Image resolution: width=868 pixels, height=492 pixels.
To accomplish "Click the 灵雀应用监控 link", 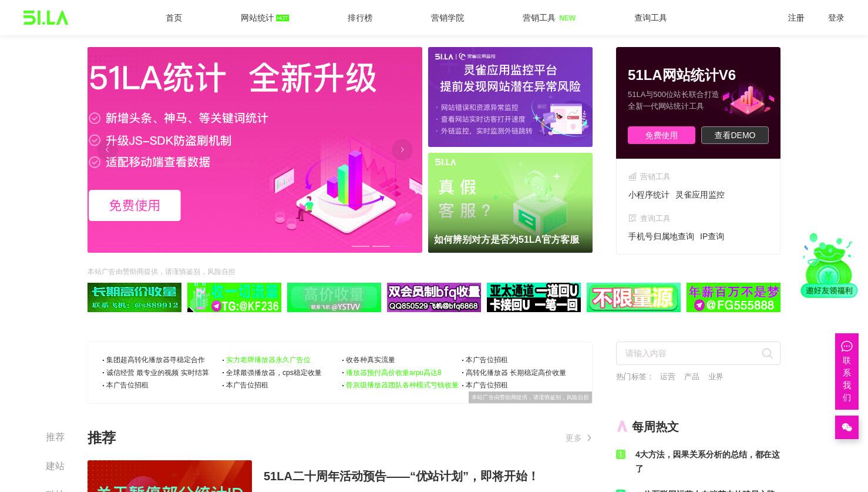I will point(700,195).
